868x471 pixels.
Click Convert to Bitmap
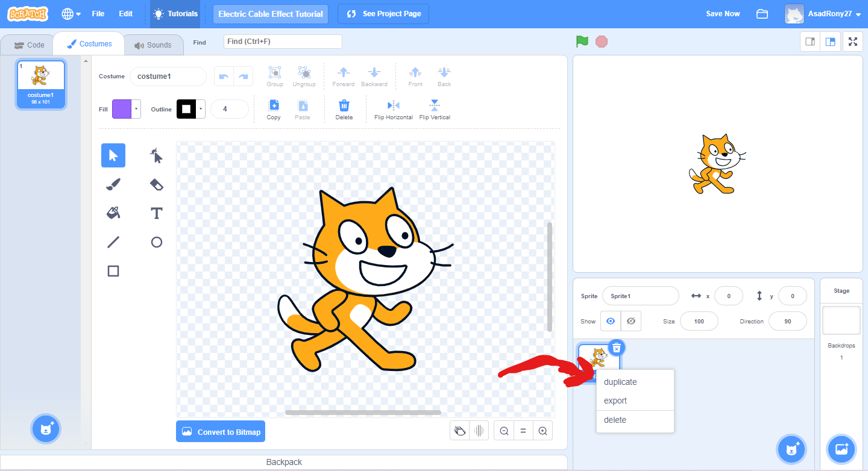tap(221, 431)
